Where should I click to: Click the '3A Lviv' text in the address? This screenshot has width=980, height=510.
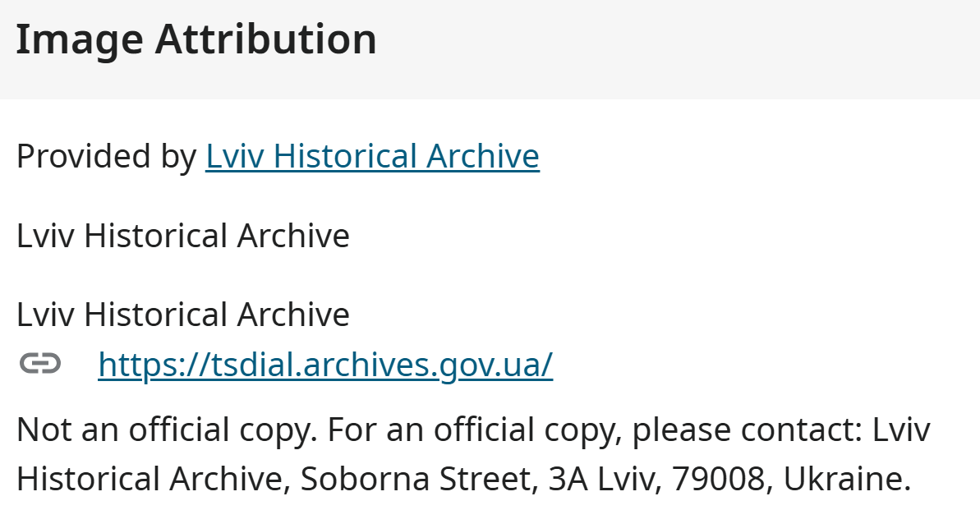605,480
